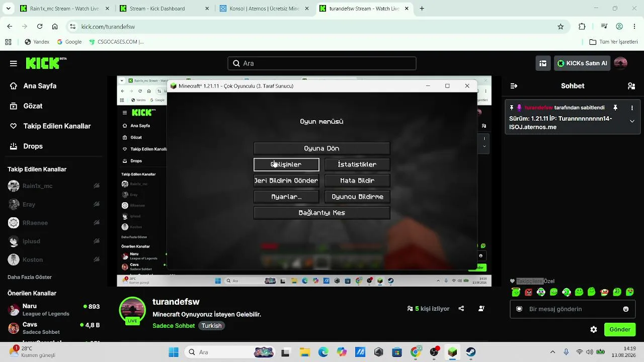This screenshot has height=362, width=644.
Task: Open chat user list icon
Action: 631,86
